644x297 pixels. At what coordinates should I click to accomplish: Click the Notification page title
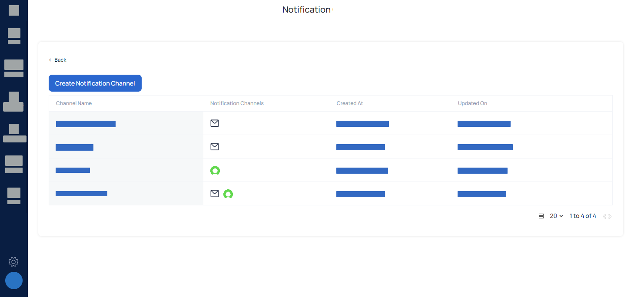(306, 10)
